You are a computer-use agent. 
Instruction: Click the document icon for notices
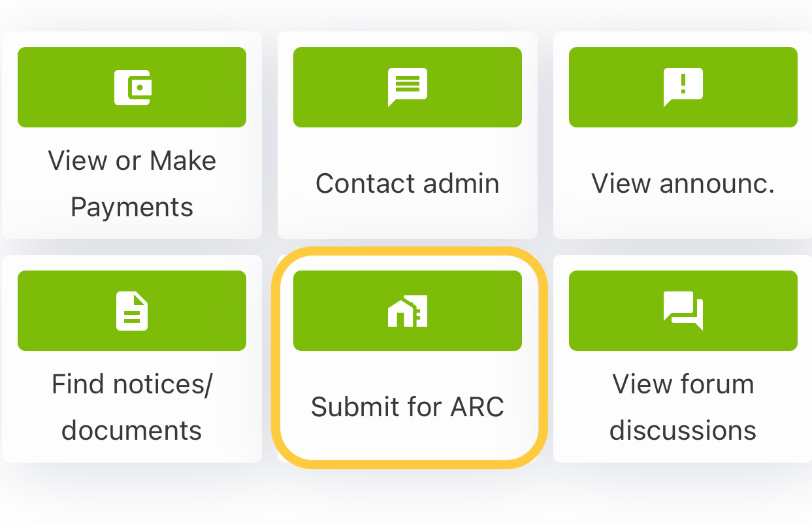click(x=132, y=310)
